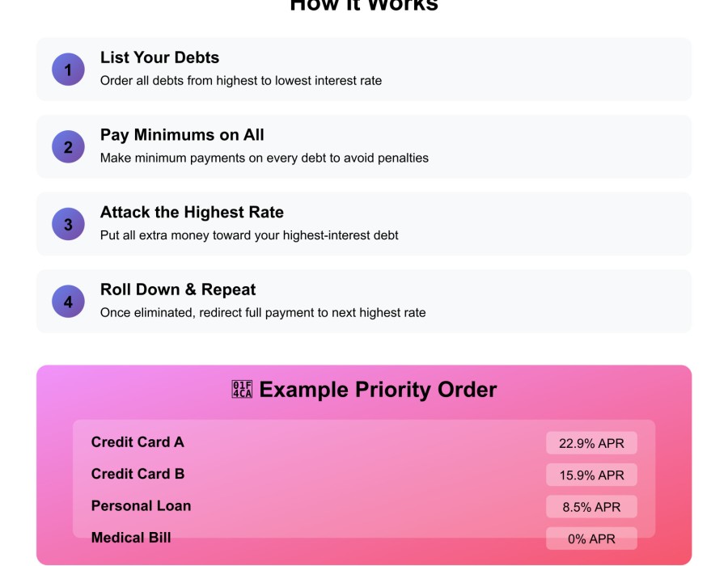Click the text about avoiding penalties
The height and width of the screenshot is (566, 728).
coord(264,158)
